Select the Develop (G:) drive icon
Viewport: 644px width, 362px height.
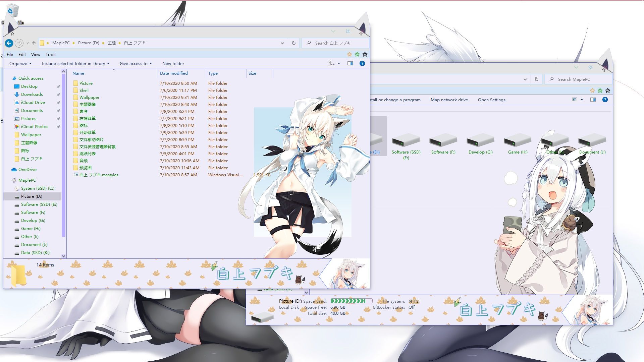pos(480,143)
